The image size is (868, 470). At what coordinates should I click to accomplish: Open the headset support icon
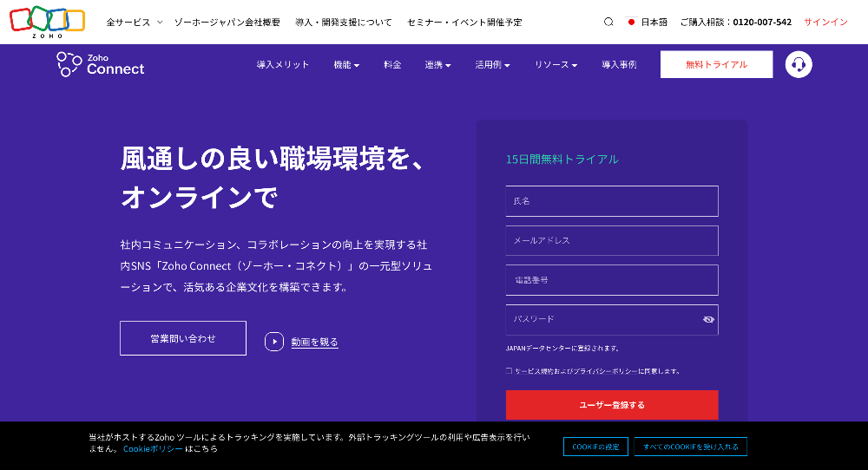(x=799, y=64)
